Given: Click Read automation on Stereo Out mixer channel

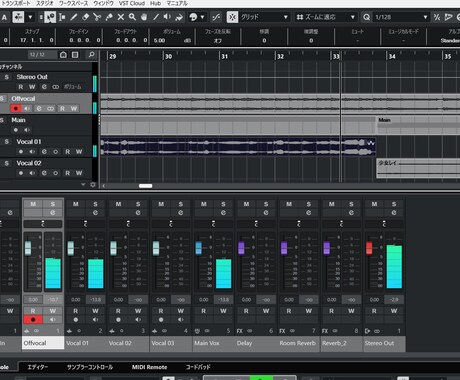Looking at the screenshot, I should 374,311.
